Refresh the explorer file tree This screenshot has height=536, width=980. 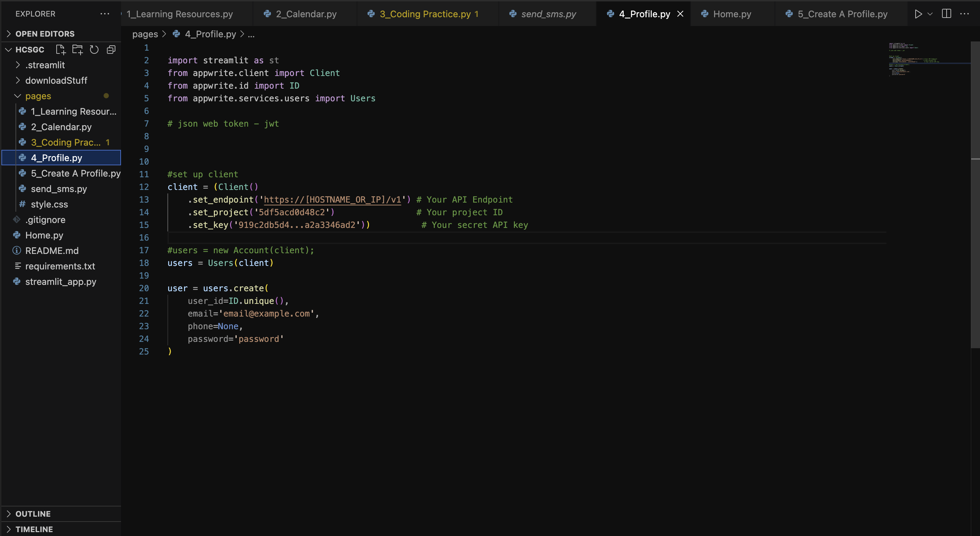(x=94, y=50)
